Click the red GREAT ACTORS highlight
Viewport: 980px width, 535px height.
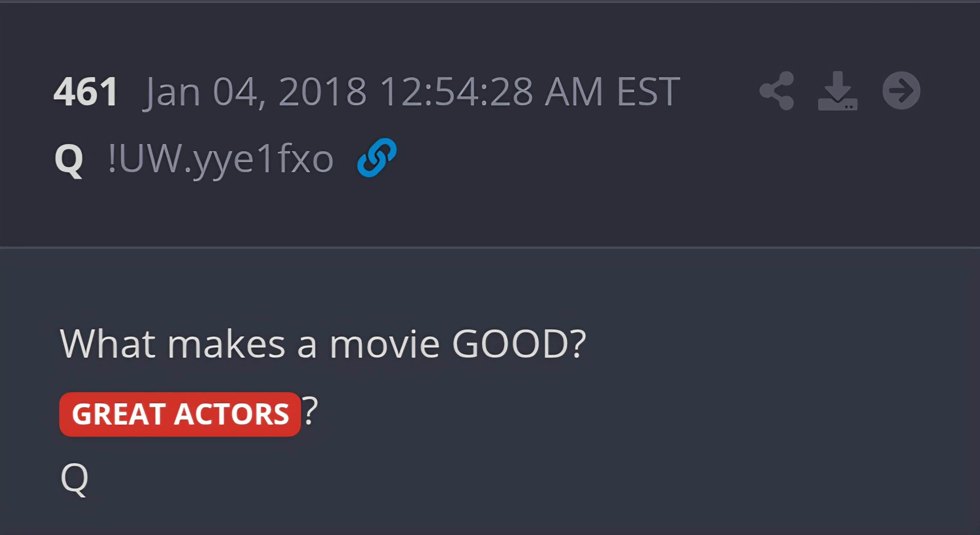[180, 414]
